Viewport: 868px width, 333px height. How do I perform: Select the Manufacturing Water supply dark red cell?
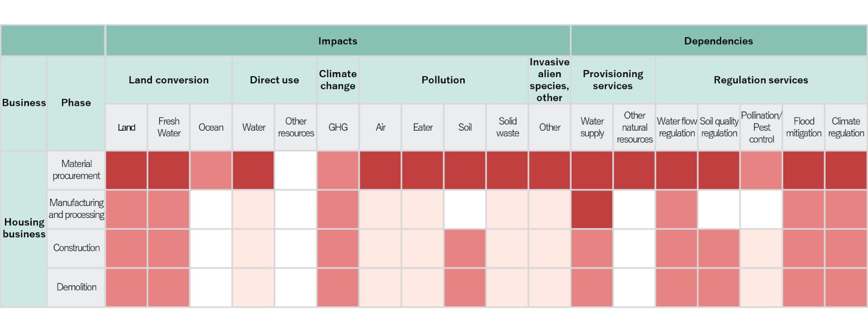[592, 209]
